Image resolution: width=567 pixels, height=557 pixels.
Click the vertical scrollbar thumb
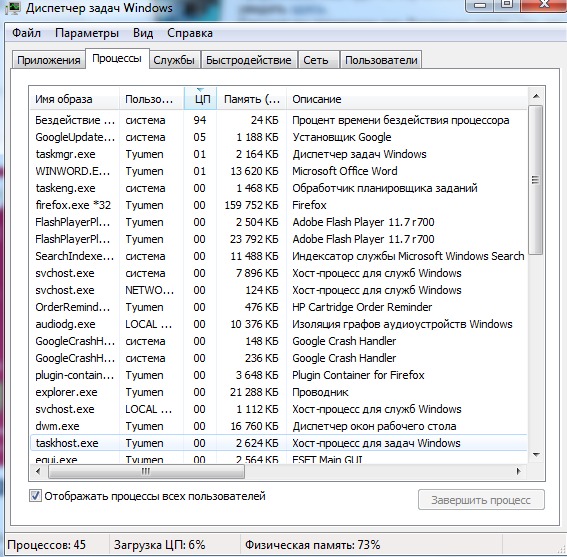pyautogui.click(x=536, y=180)
